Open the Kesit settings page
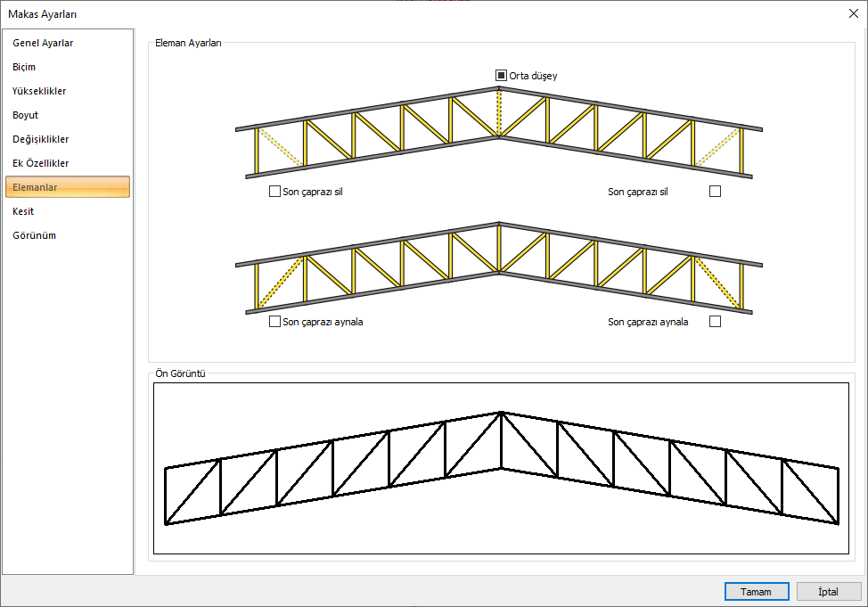The width and height of the screenshot is (868, 607). (x=23, y=211)
